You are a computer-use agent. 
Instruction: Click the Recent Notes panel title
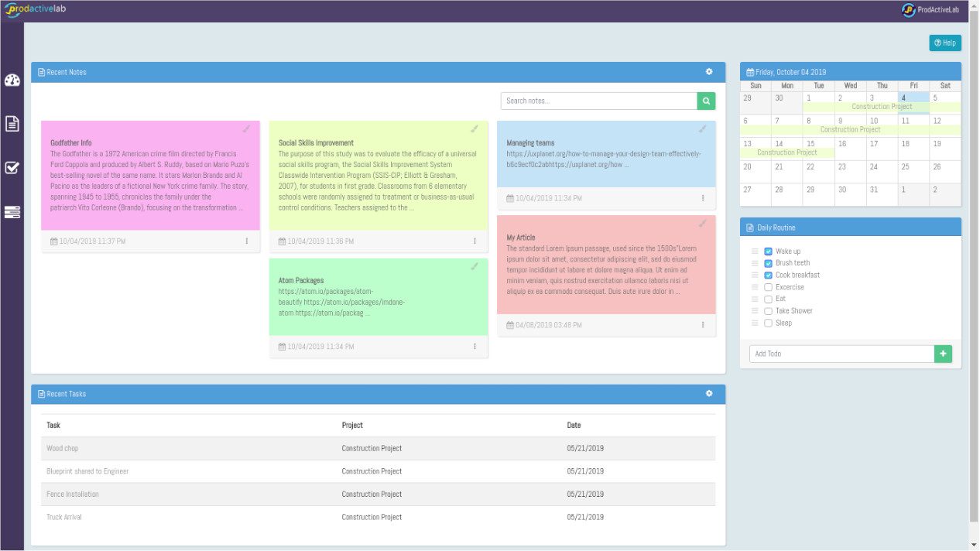(67, 72)
